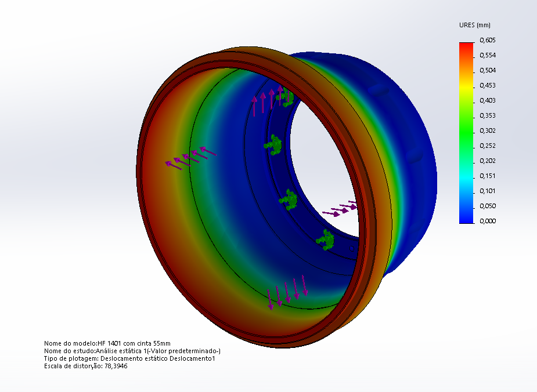Screen dimensions: 537x392
Task: Select legend value 0,302
Action: [x=487, y=130]
